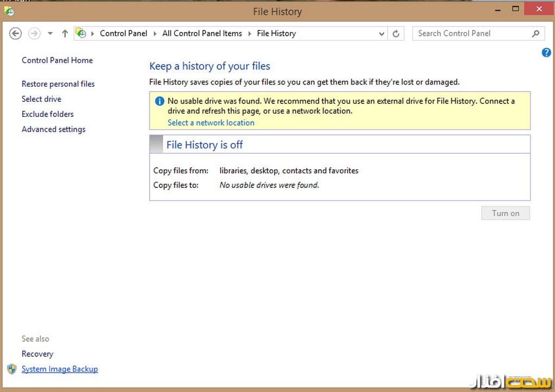555x392 pixels.
Task: Click the File History address bar icon
Action: point(81,34)
